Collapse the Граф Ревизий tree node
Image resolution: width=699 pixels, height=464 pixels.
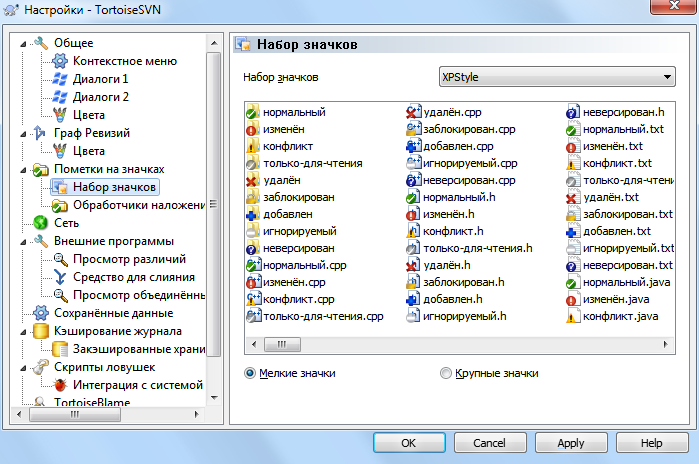pos(23,134)
